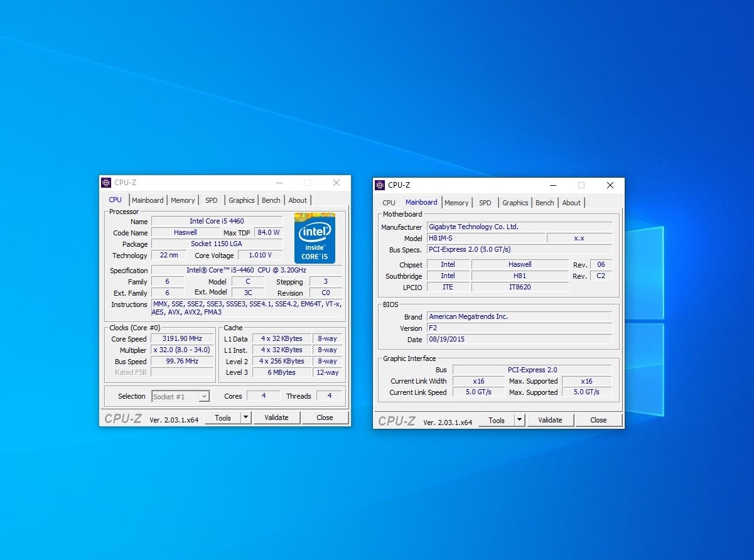The height and width of the screenshot is (560, 754).
Task: Open Bench tab in left CPU-Z window
Action: coord(271,200)
